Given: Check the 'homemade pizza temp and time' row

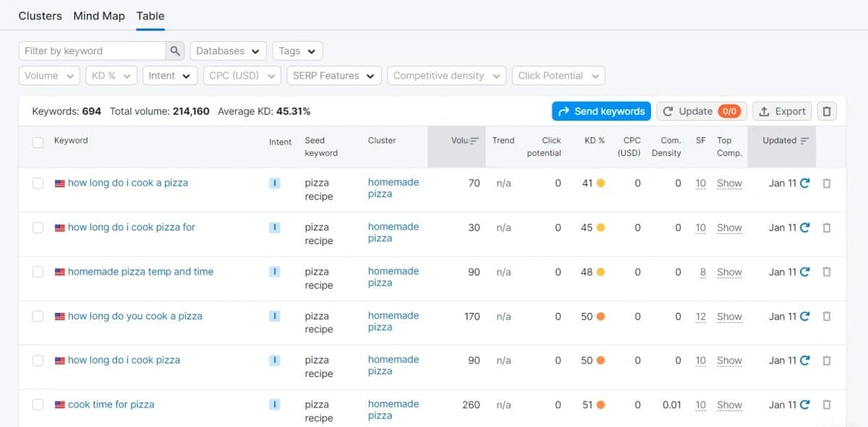Looking at the screenshot, I should click(x=38, y=272).
